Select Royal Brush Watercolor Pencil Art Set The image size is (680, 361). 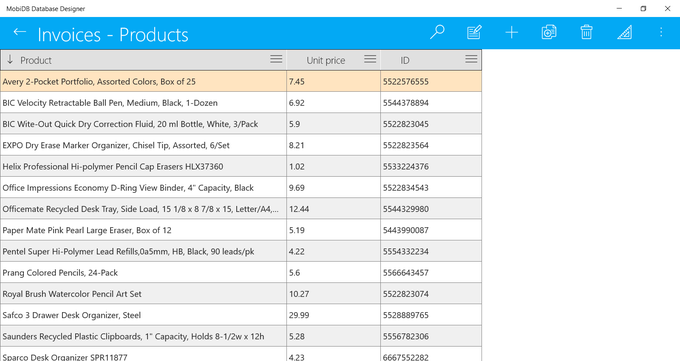coord(241,294)
